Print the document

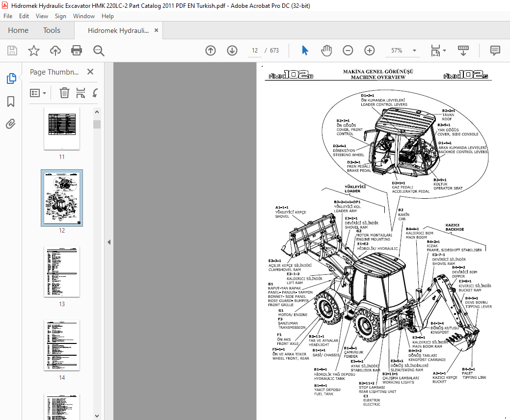point(77,51)
